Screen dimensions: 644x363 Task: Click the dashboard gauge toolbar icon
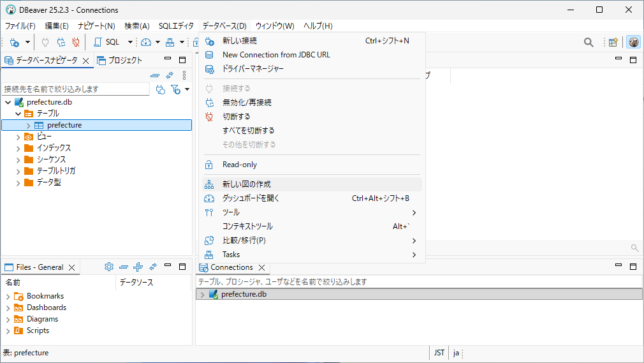pos(146,42)
